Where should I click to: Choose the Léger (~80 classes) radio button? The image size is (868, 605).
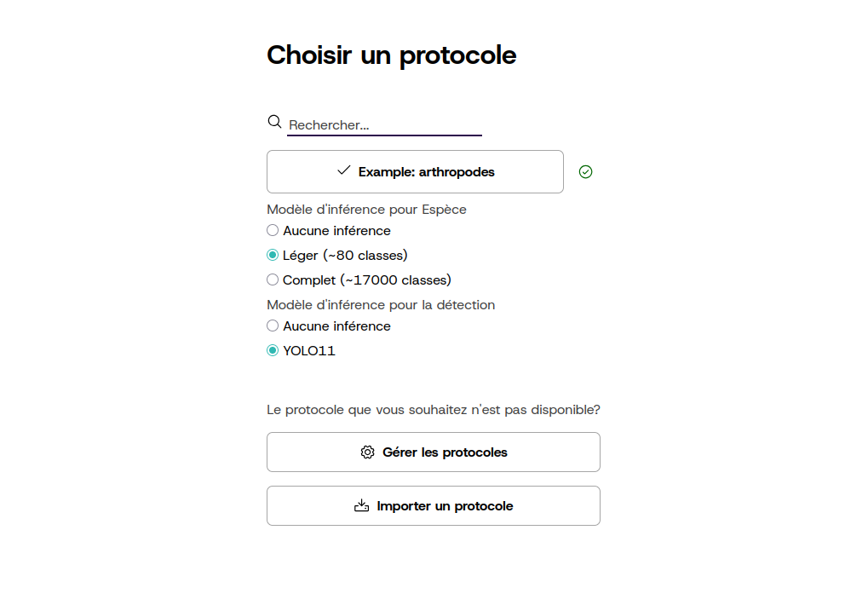(273, 255)
